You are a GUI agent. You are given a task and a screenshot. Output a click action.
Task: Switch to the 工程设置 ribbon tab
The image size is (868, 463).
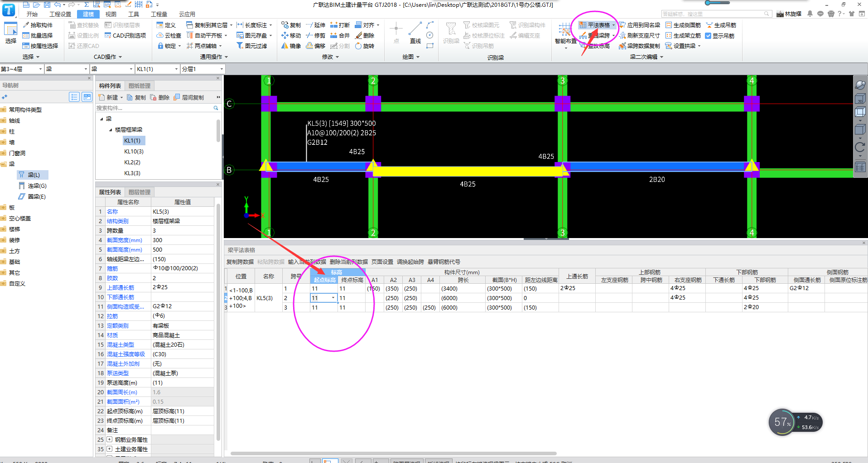pyautogui.click(x=60, y=14)
